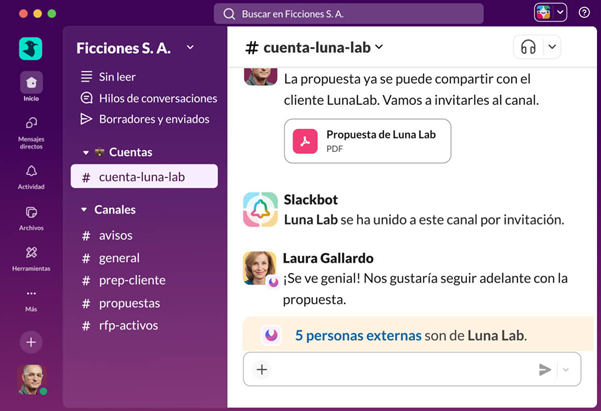Start a huddle with headphones icon
601x411 pixels.
[x=528, y=47]
